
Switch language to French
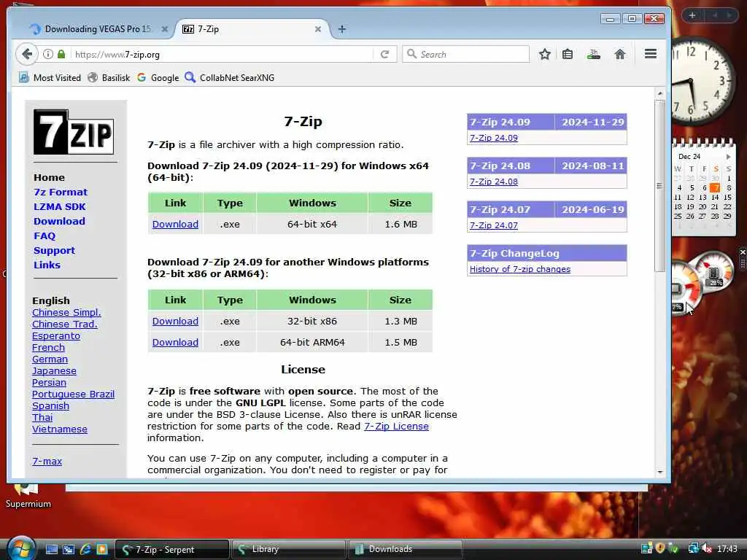coord(48,347)
